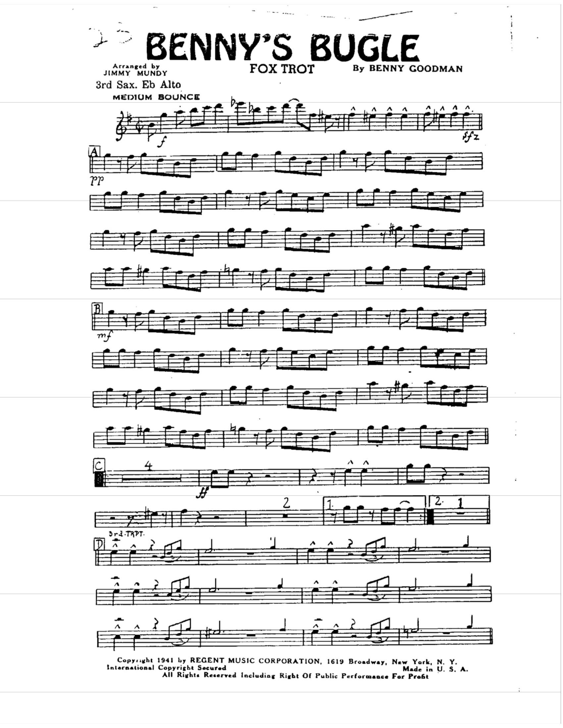This screenshot has height=728, width=563.
Task: Select rehearsal mark B box
Action: [97, 308]
